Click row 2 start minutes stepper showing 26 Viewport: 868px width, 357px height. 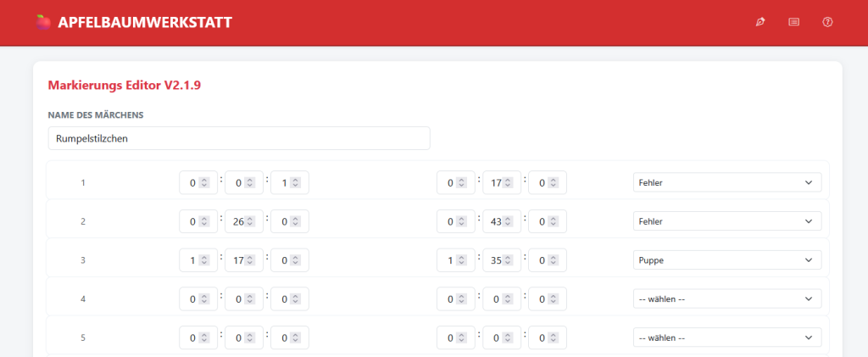[250, 221]
